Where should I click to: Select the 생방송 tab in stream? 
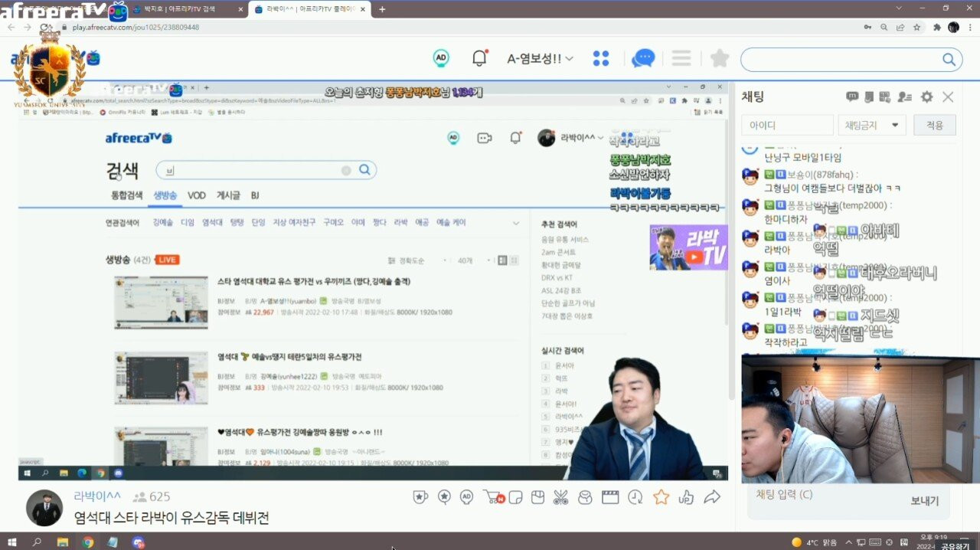pos(165,195)
